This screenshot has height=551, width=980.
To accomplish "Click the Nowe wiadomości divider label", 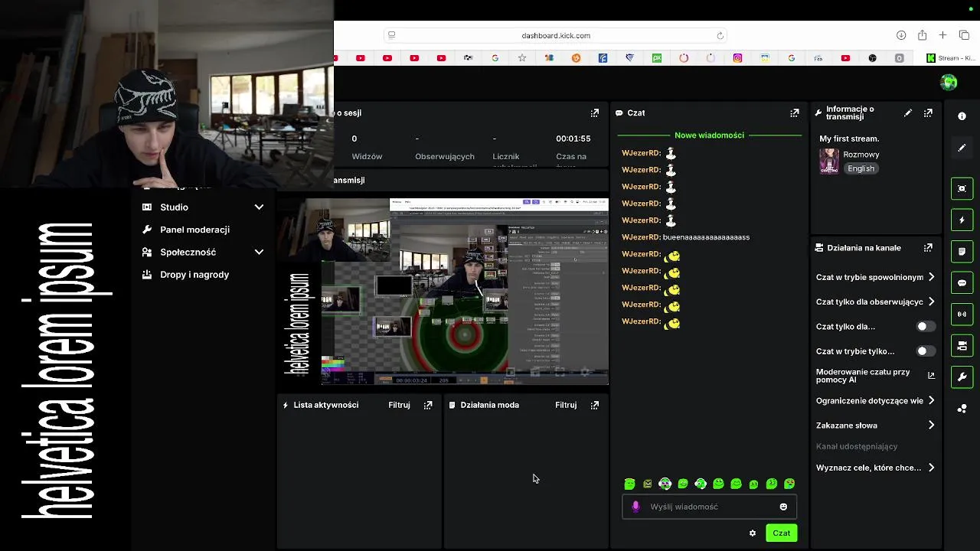I will 709,135.
